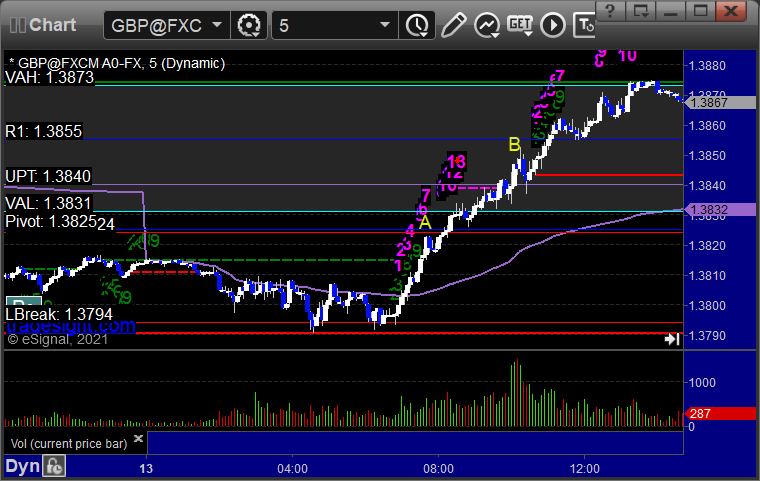This screenshot has height=481, width=760.
Task: Click the 13 date label on time axis
Action: [x=146, y=469]
